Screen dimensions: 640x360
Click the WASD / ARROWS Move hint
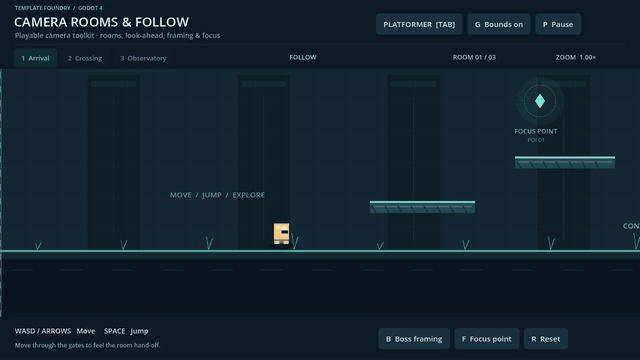click(x=55, y=331)
